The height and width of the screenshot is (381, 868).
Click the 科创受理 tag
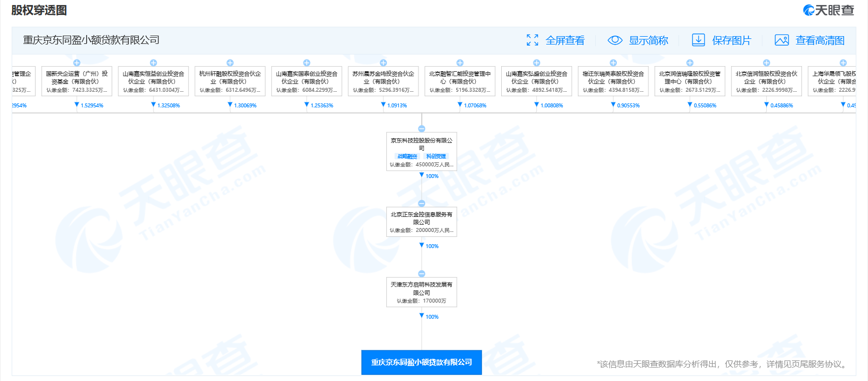pyautogui.click(x=436, y=157)
